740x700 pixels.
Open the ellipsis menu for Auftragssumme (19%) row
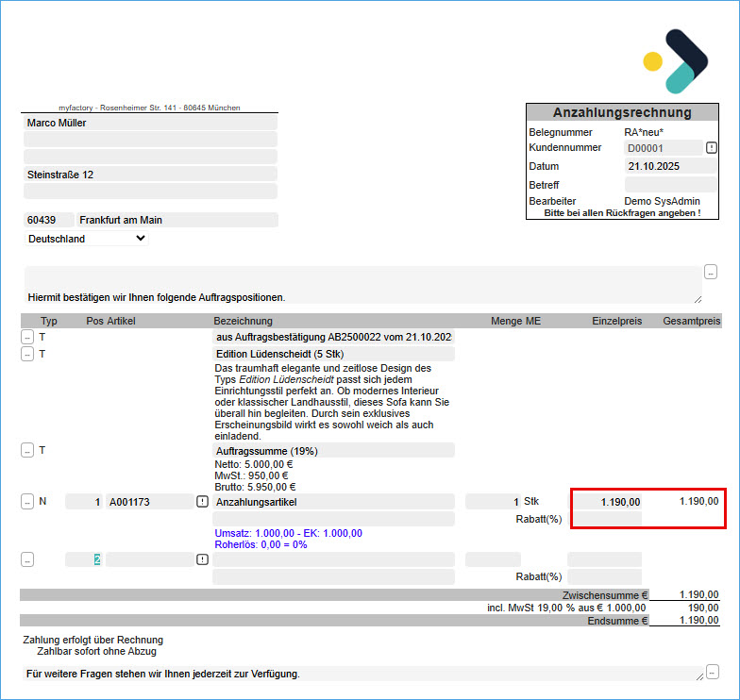click(x=27, y=450)
